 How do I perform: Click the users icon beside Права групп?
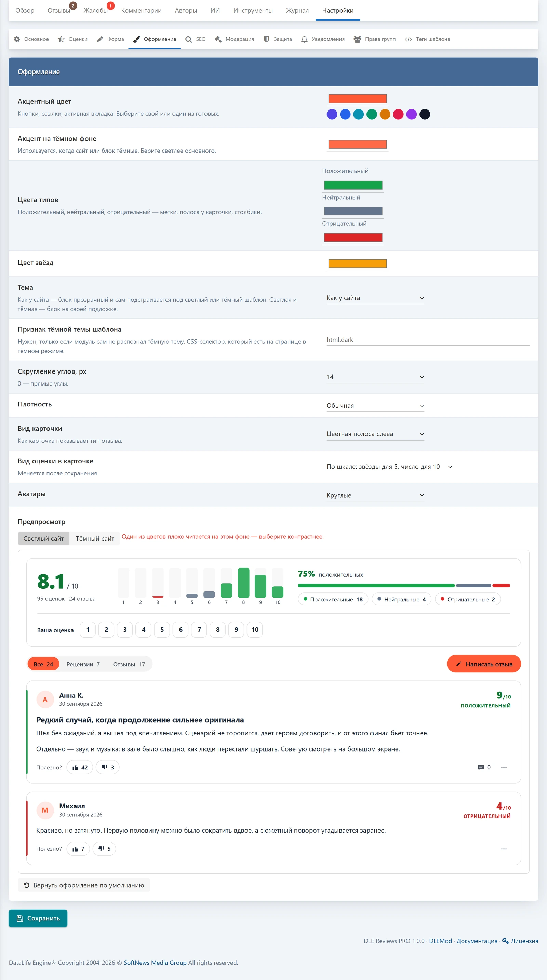tap(357, 39)
